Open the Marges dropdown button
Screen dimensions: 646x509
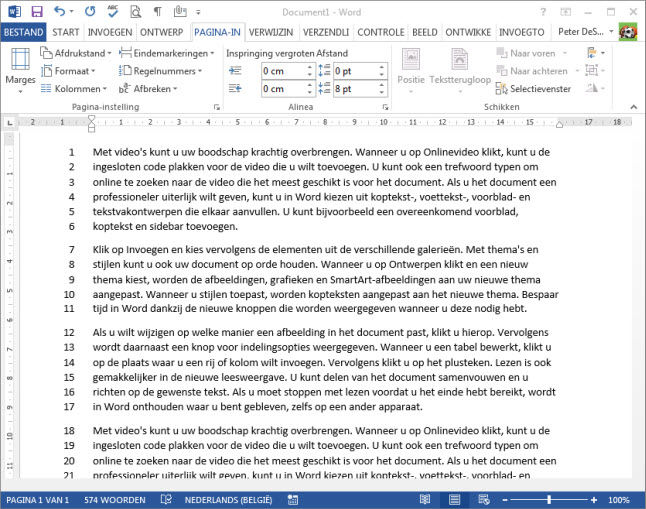(20, 70)
